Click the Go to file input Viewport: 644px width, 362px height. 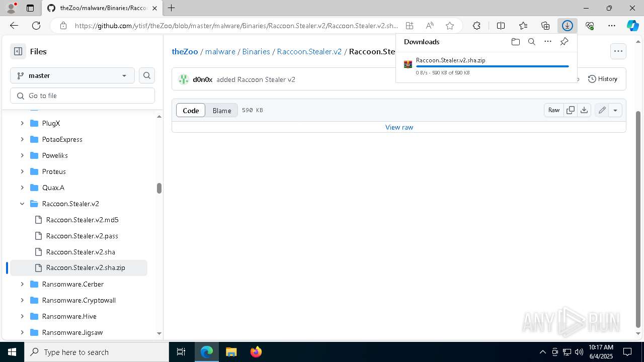(83, 96)
